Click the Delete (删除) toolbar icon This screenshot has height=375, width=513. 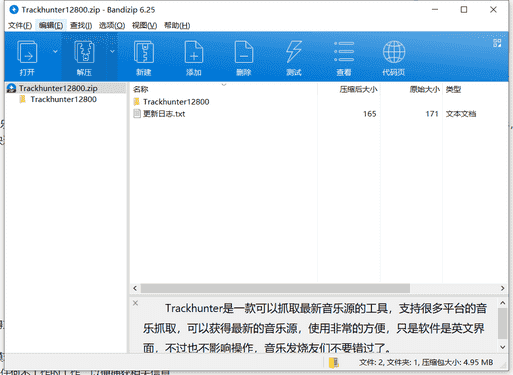point(244,52)
